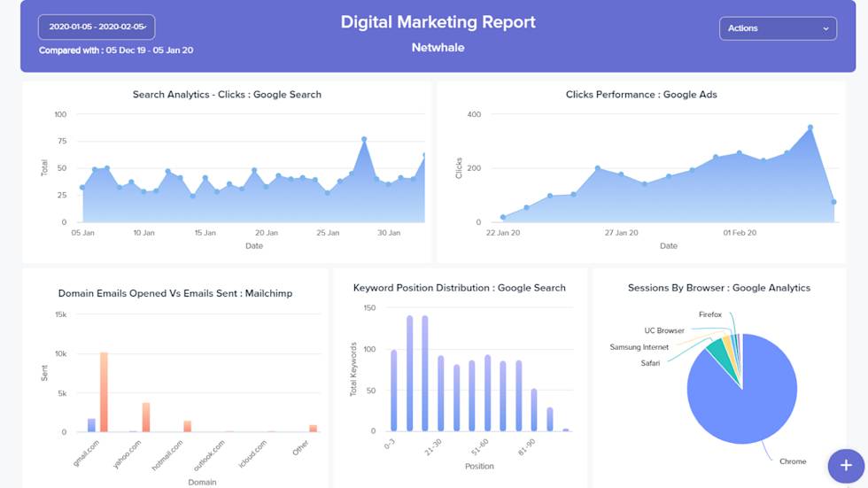This screenshot has height=488, width=868.
Task: Click the first data point at 22 Jan 20
Action: (x=503, y=218)
